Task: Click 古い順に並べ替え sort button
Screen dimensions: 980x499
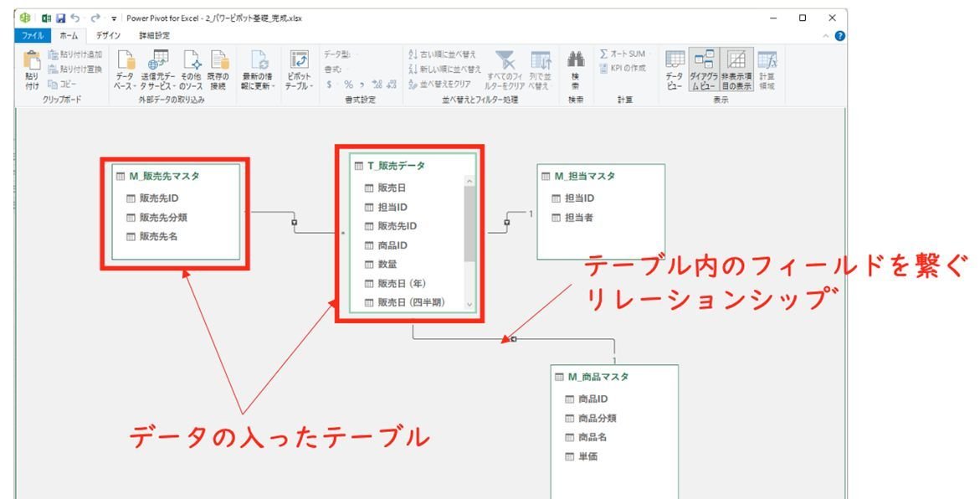Action: point(443,55)
